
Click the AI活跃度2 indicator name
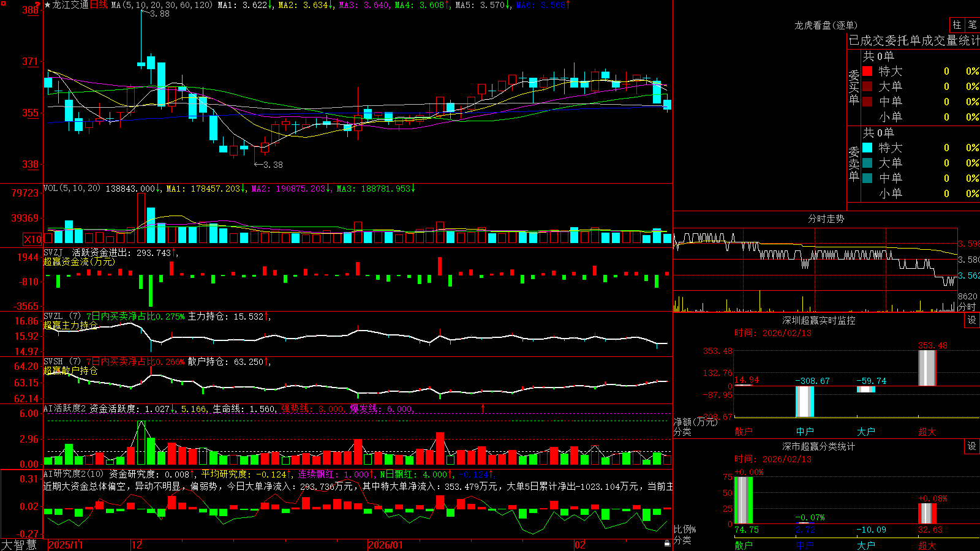click(x=65, y=409)
